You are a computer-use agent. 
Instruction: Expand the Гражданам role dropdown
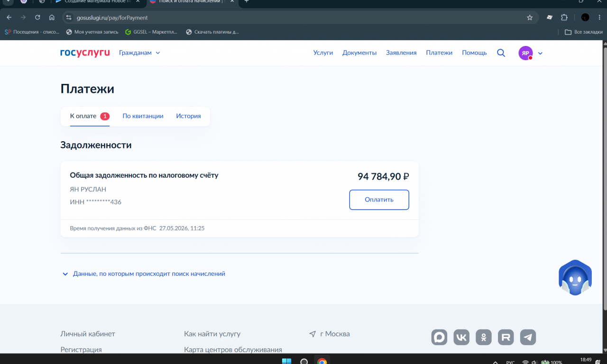[x=139, y=53]
